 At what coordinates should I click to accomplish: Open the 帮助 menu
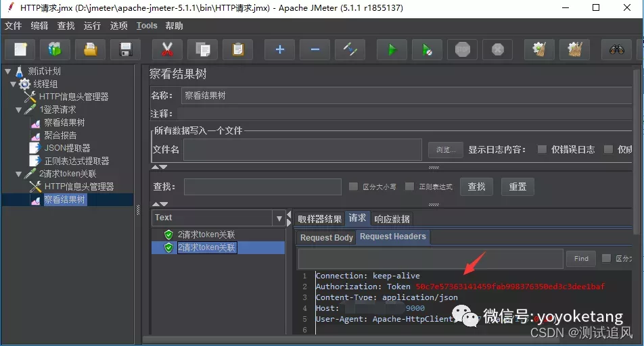(174, 26)
